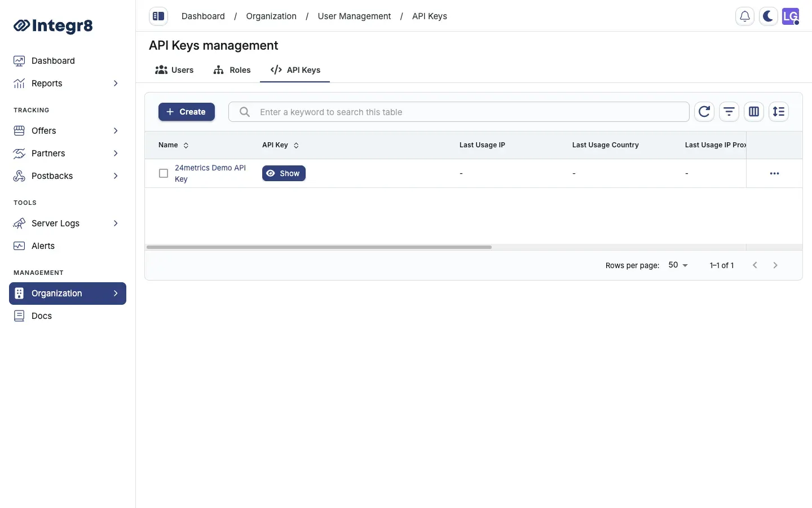Screen dimensions: 812x508
Task: Open Reports in sidebar
Action: click(x=68, y=84)
